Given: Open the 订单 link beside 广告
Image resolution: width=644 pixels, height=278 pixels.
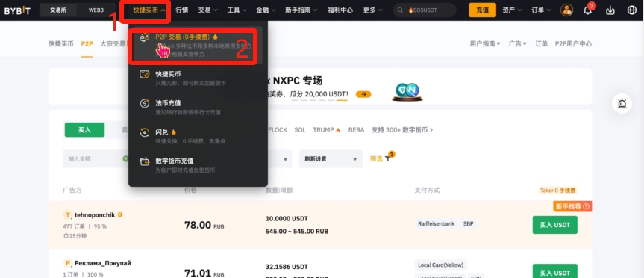Looking at the screenshot, I should tap(541, 43).
